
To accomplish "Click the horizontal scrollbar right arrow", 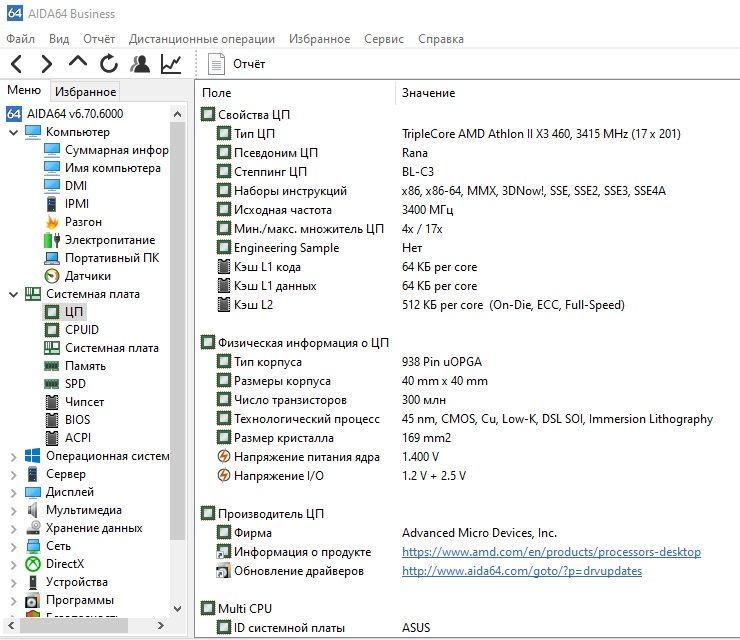I will point(161,625).
